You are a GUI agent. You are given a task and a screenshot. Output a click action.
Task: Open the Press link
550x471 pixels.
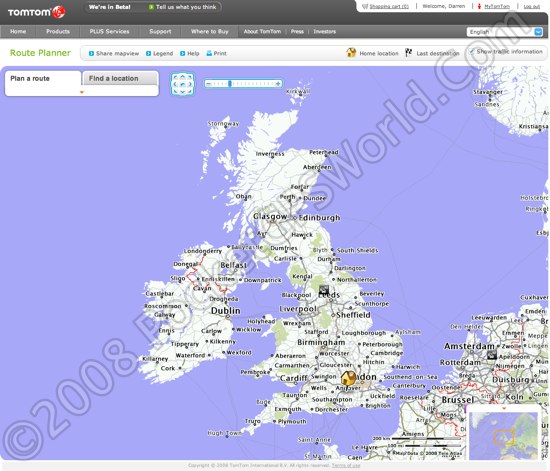297,31
